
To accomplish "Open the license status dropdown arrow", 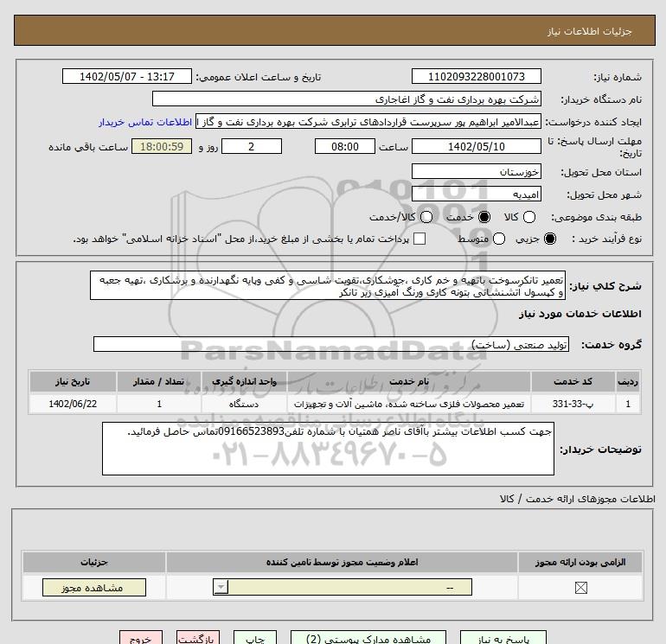I will coord(221,588).
